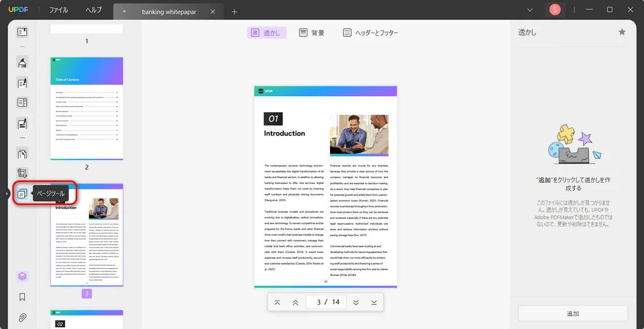The image size is (644, 329).
Task: Open the user account avatar S
Action: (555, 10)
